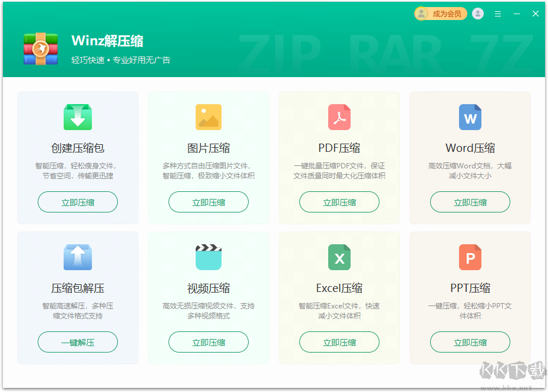Screen dimensions: 548x392
Task: Click the blue upload arrow icon for 压缩包解压
Action: (x=78, y=257)
